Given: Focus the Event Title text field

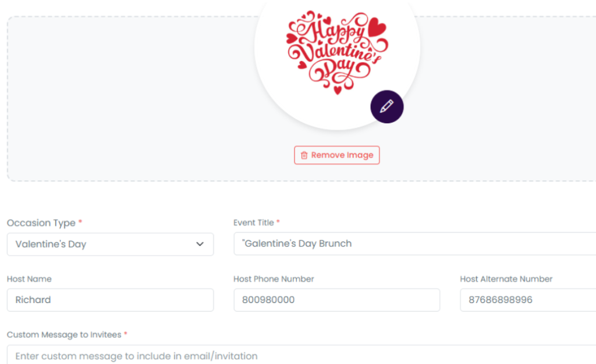Looking at the screenshot, I should [x=414, y=244].
